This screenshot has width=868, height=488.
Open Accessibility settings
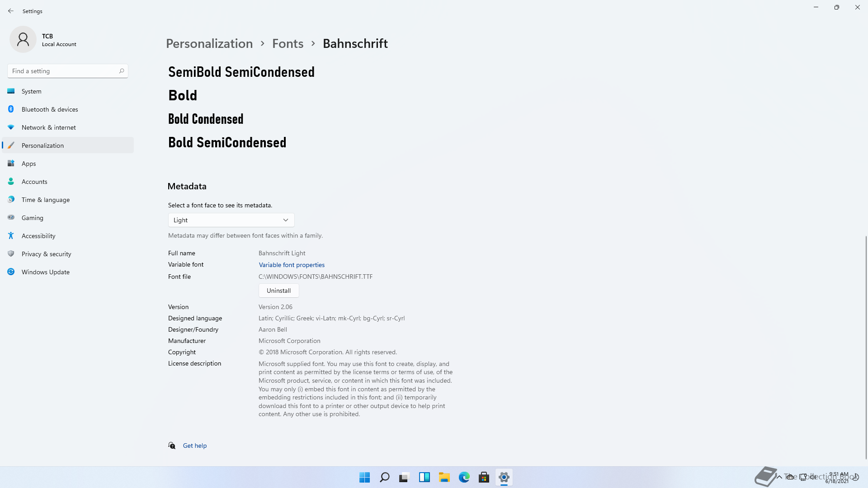pyautogui.click(x=68, y=236)
